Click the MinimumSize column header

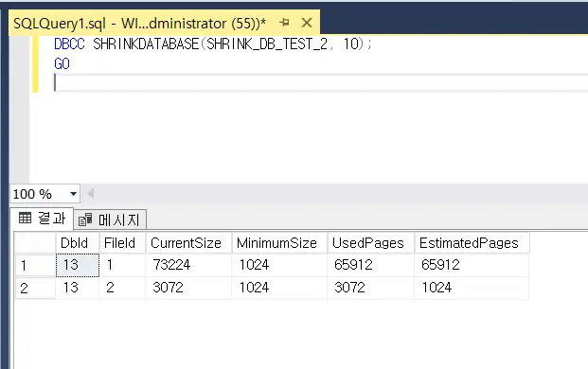click(x=279, y=243)
